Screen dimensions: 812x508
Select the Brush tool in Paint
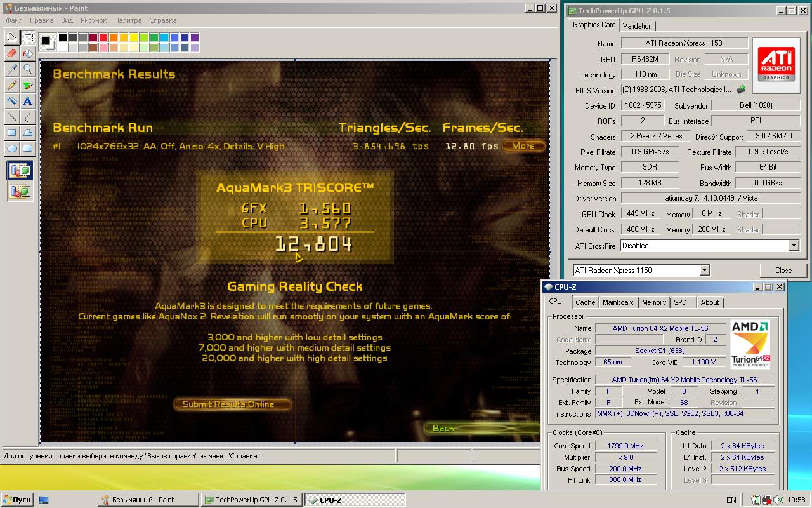tap(28, 85)
